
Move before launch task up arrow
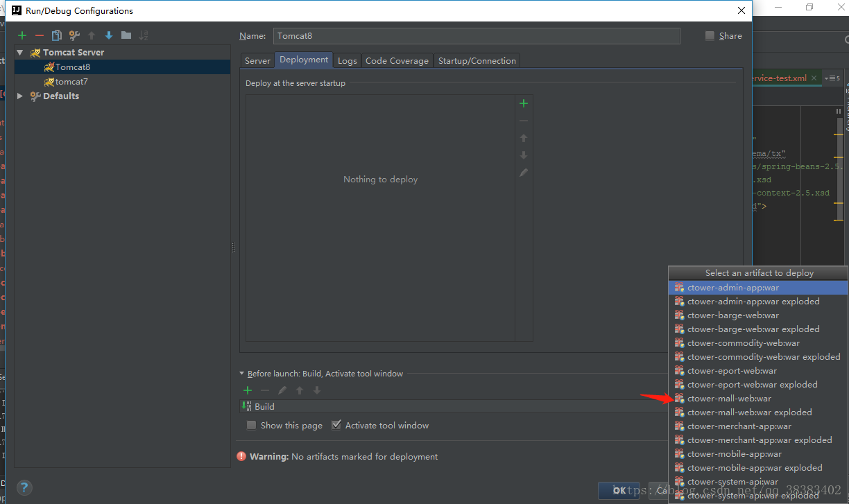click(x=300, y=390)
